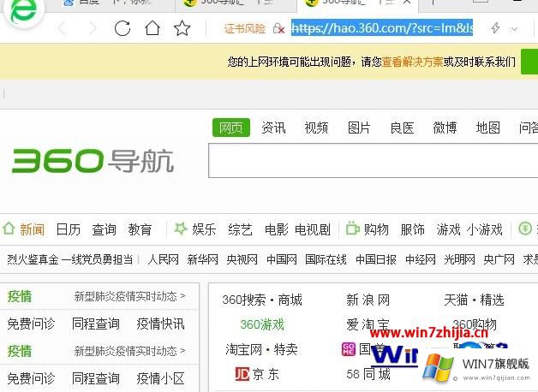Select the 图片 search tab
This screenshot has height=392, width=538.
coord(359,128)
